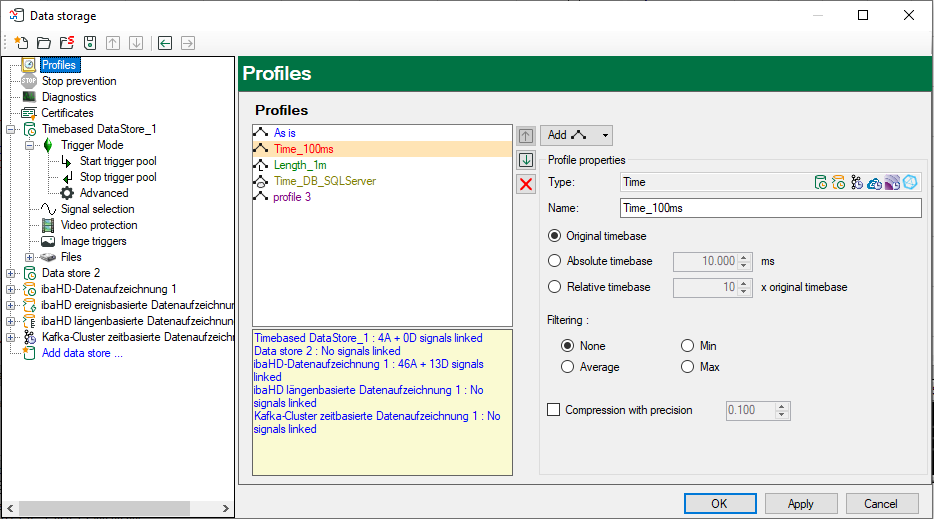Select the Length_1m profile
This screenshot has width=934, height=519.
pyautogui.click(x=300, y=165)
